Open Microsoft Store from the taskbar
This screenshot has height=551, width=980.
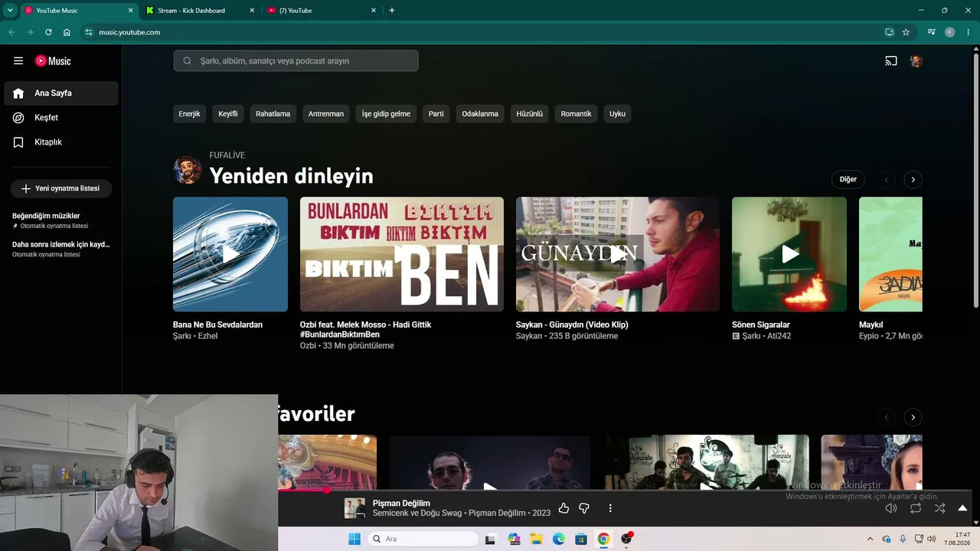581,539
